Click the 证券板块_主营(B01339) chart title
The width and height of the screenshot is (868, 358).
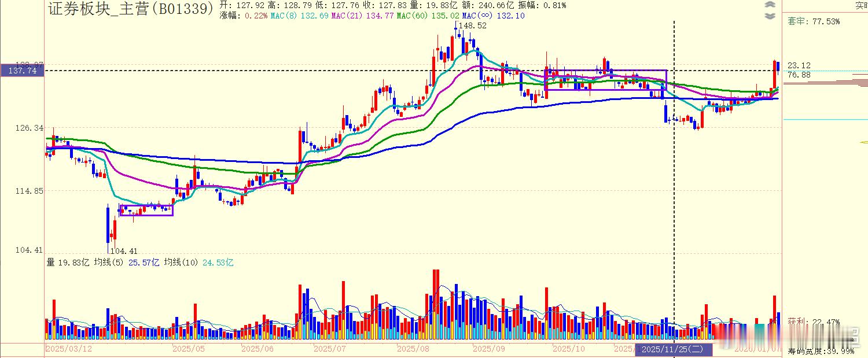pos(131,8)
